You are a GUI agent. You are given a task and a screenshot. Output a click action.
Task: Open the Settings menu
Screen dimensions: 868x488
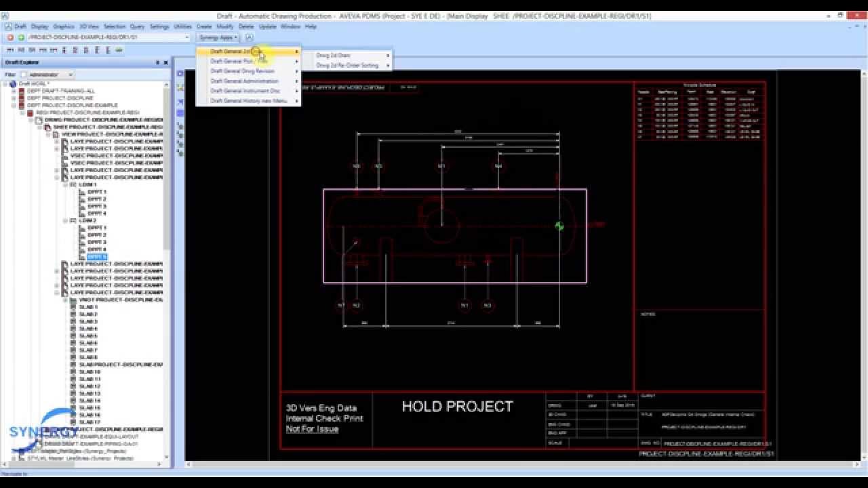tap(159, 26)
